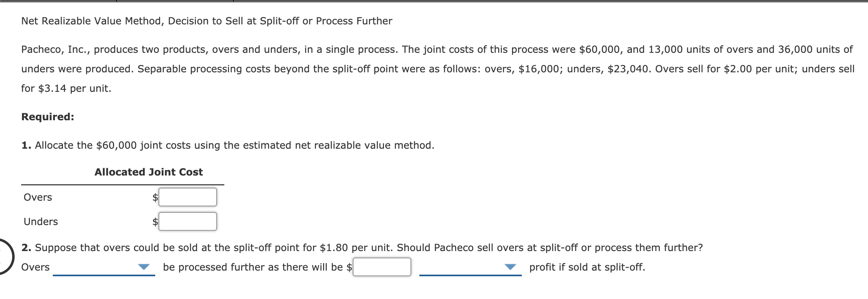Click the partial circular icon at the left edge

pyautogui.click(x=3, y=258)
